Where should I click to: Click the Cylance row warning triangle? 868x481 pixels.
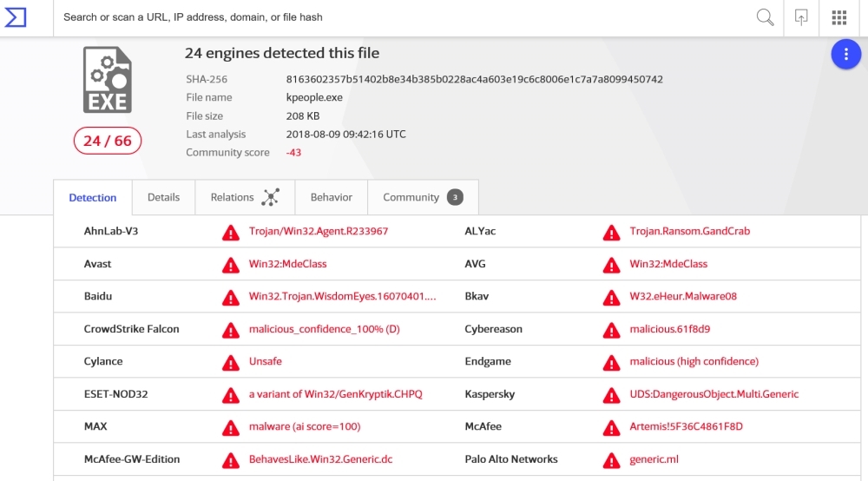(231, 363)
